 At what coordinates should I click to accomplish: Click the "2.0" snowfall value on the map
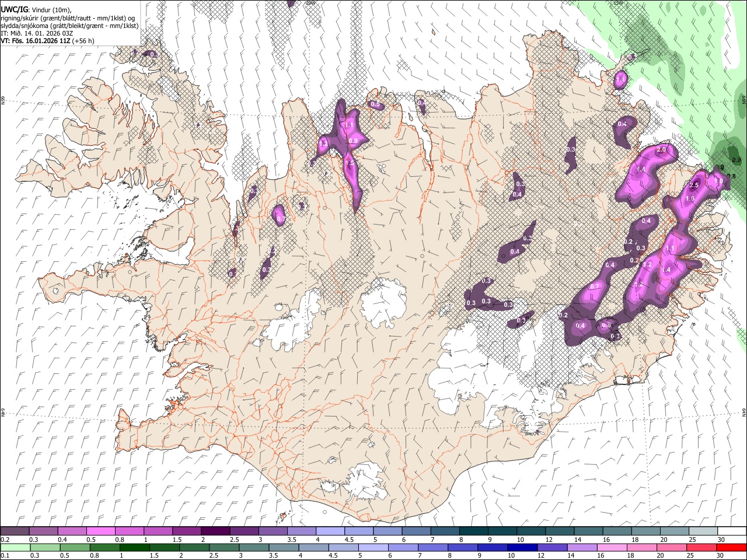[x=661, y=150]
